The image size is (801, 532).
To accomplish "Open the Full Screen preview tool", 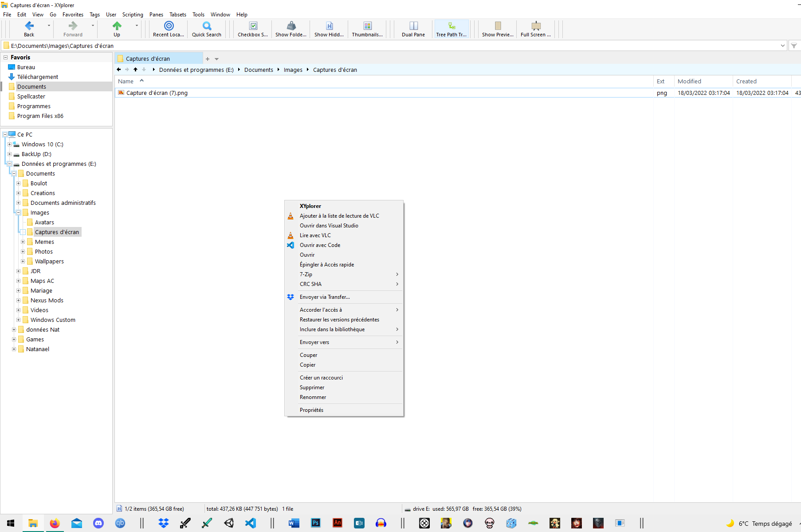I will pyautogui.click(x=535, y=26).
